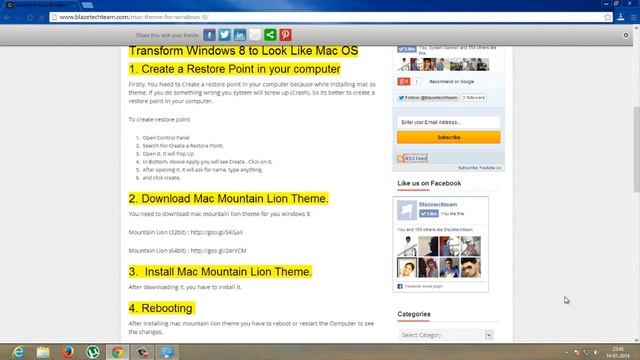Open the Mountain Lion 64bit download link
Image resolution: width=640 pixels, height=360 pixels.
pyautogui.click(x=218, y=251)
